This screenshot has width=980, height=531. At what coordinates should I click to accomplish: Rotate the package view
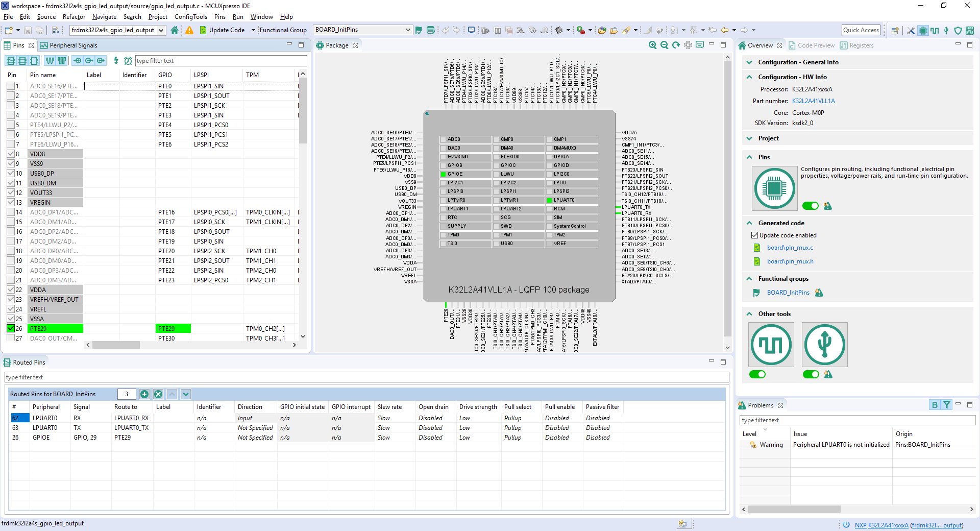676,45
